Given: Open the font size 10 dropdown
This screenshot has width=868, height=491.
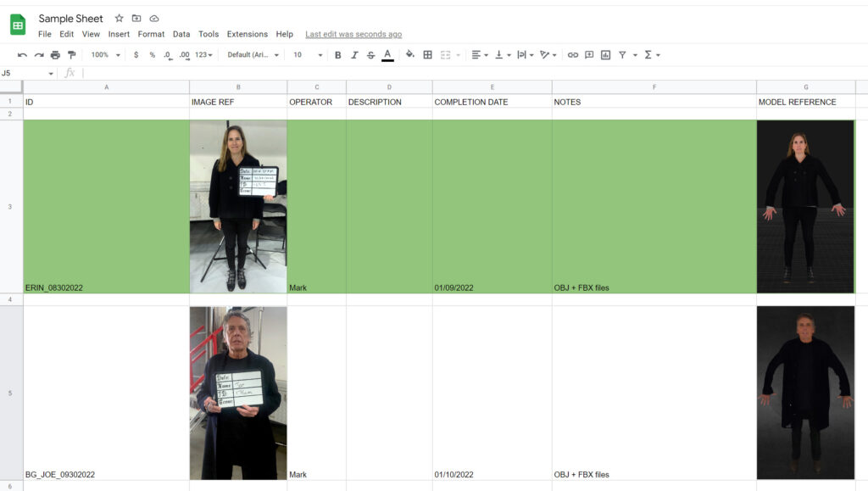Looking at the screenshot, I should 308,55.
